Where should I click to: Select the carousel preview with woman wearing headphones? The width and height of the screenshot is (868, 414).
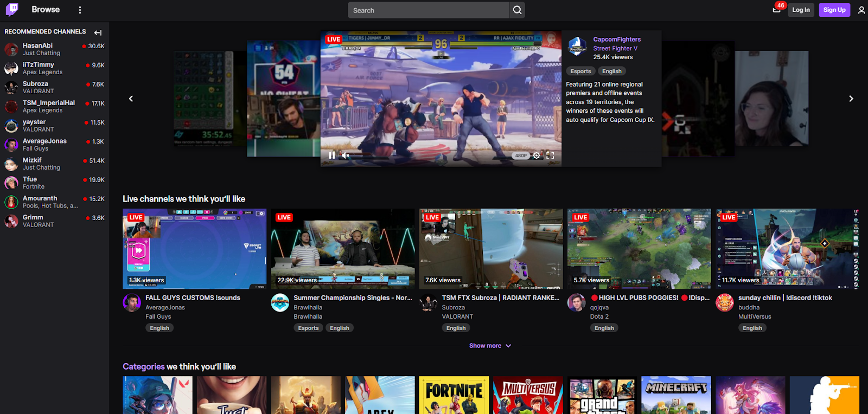tap(771, 99)
